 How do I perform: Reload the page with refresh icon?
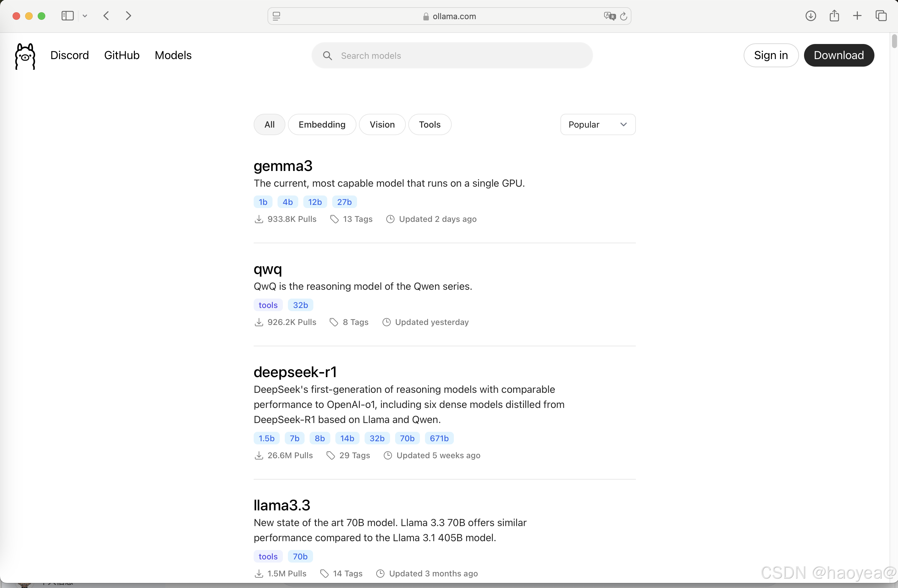[624, 16]
